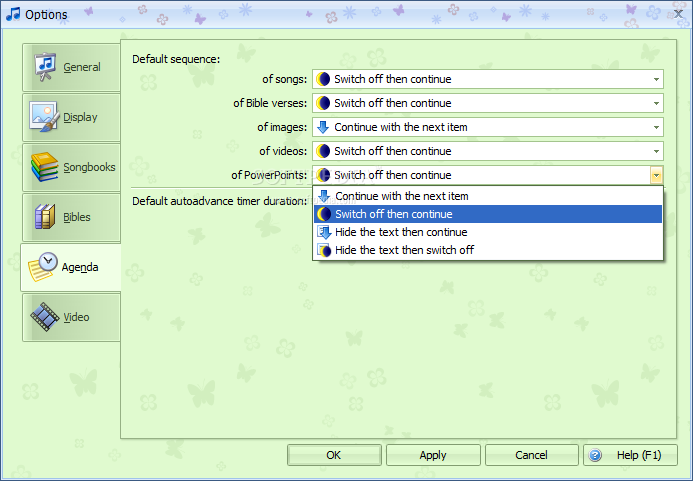Click the 'Default sequence:' heading

point(176,59)
